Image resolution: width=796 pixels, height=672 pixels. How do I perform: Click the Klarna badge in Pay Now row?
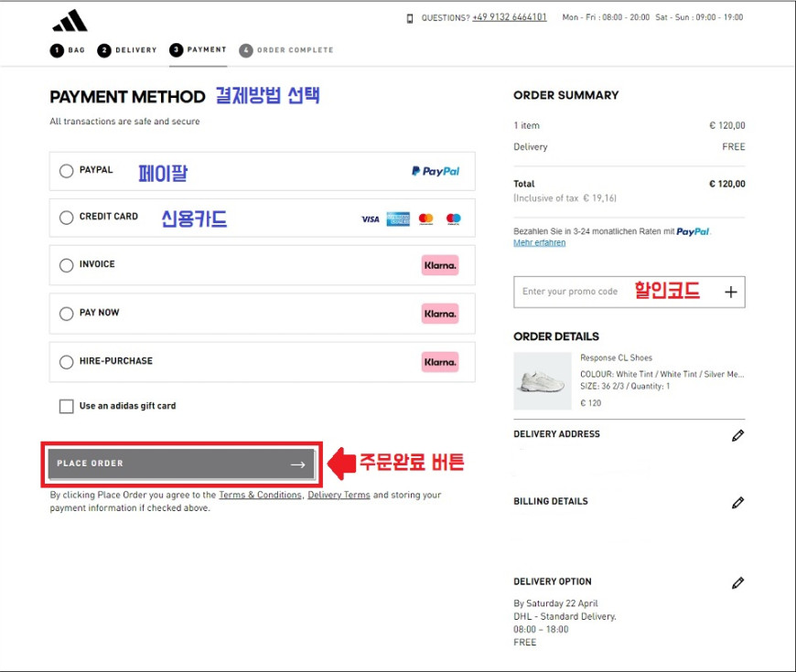[x=440, y=314]
